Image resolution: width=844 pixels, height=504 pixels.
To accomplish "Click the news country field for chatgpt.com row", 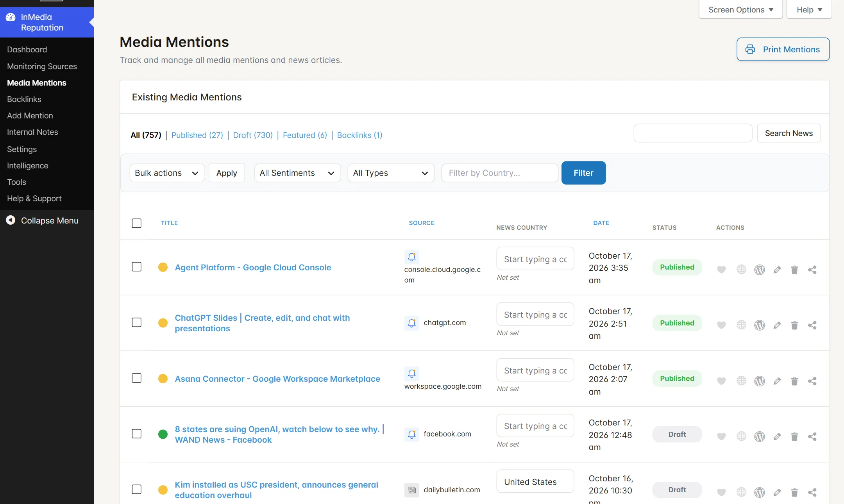I will (535, 315).
